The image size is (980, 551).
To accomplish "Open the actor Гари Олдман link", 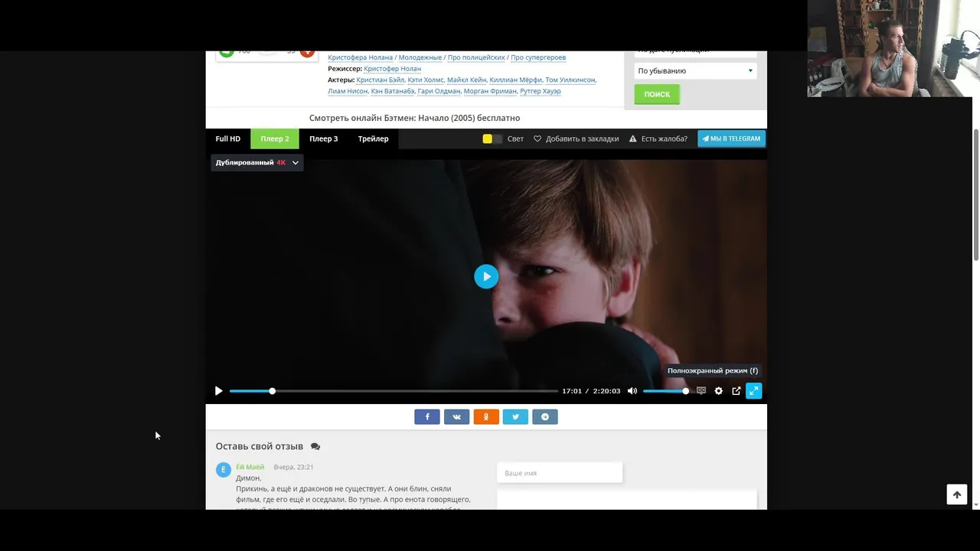I will 439,91.
